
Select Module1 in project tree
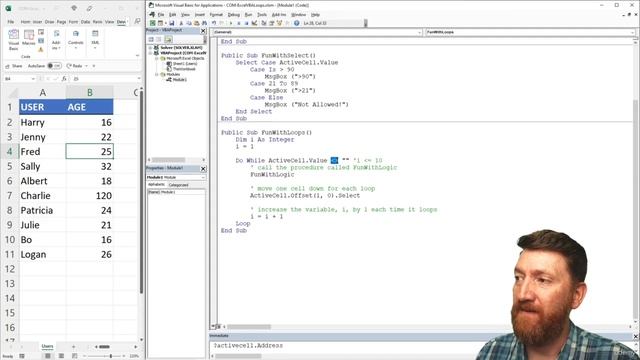(x=180, y=80)
